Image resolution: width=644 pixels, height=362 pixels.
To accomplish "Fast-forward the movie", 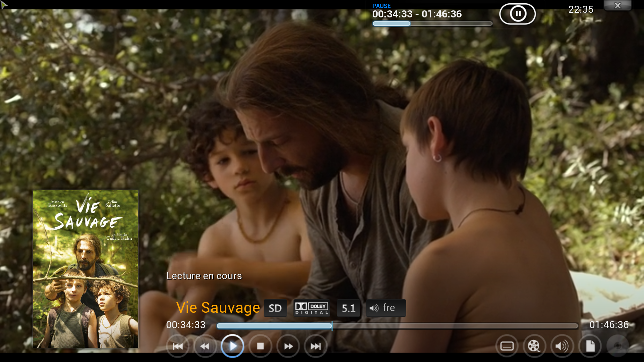I will click(x=288, y=346).
